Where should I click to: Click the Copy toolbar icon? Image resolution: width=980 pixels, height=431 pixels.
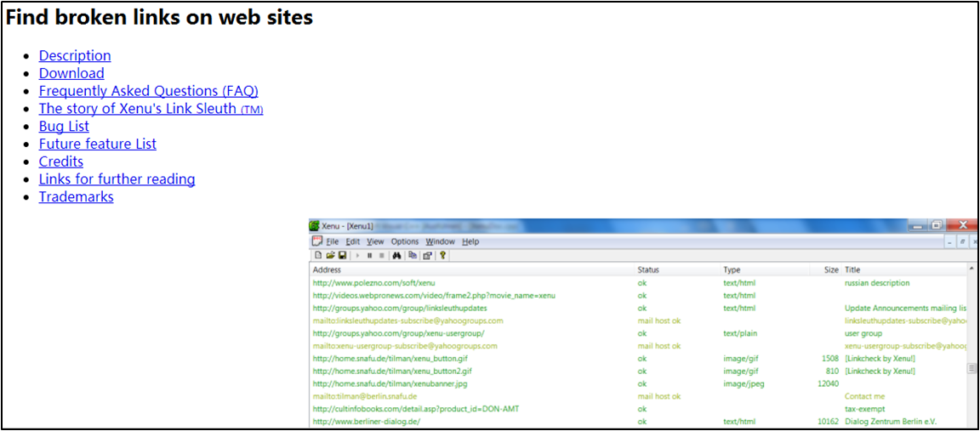(413, 255)
